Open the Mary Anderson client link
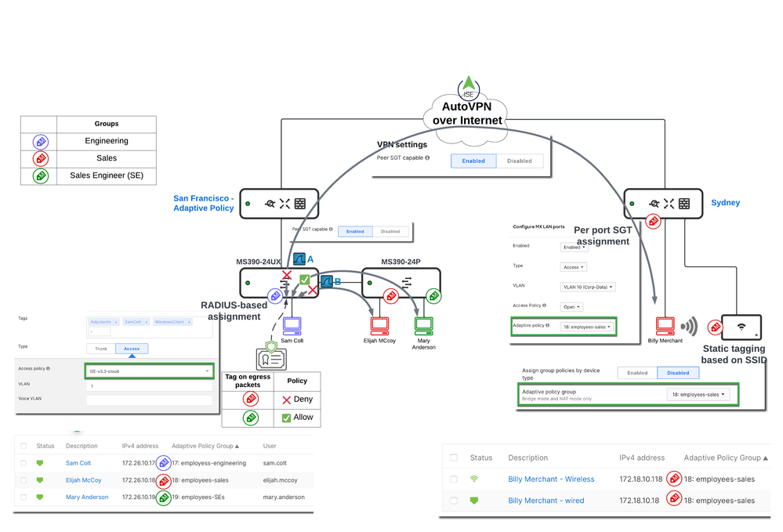 pos(87,497)
